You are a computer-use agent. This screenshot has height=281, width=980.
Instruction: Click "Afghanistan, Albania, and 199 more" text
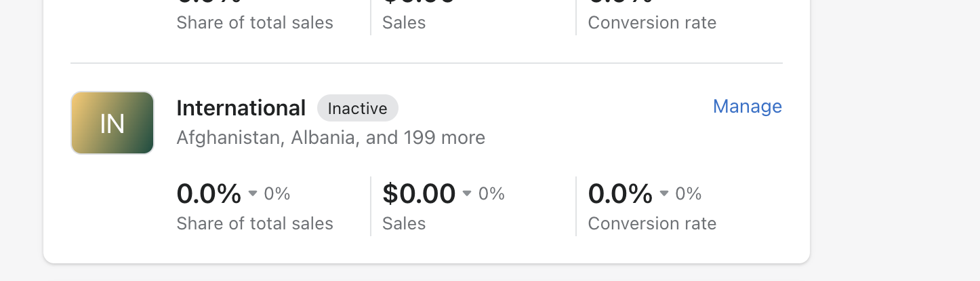(x=331, y=138)
